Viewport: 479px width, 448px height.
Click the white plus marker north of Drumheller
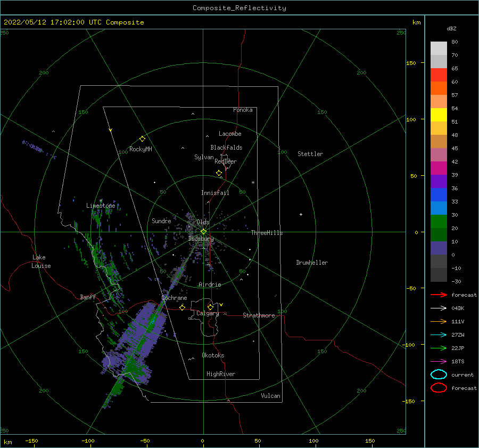click(x=301, y=214)
